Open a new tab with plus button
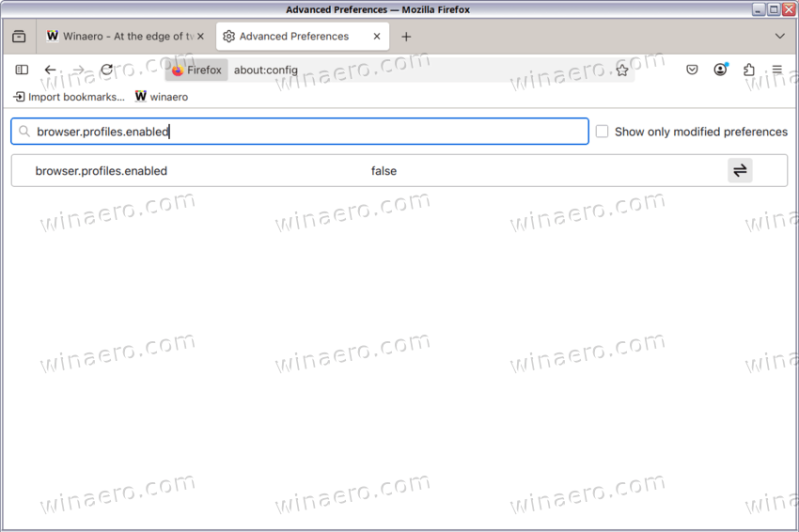 [x=406, y=37]
